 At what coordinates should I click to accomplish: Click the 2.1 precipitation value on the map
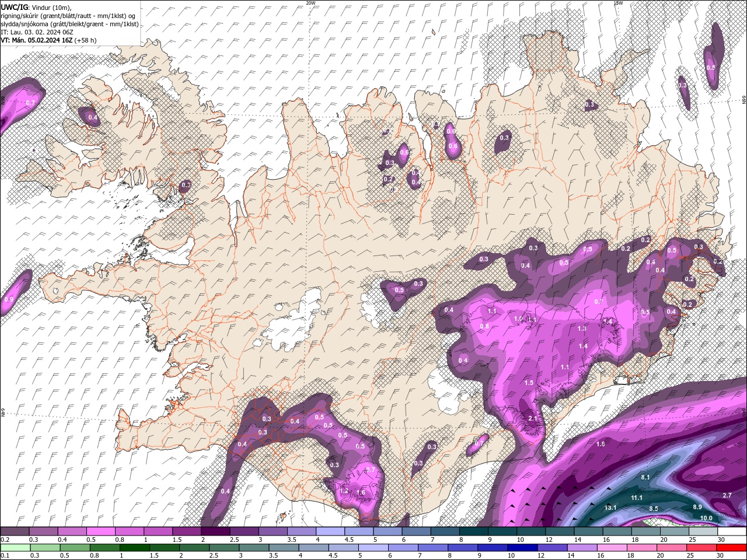532,419
